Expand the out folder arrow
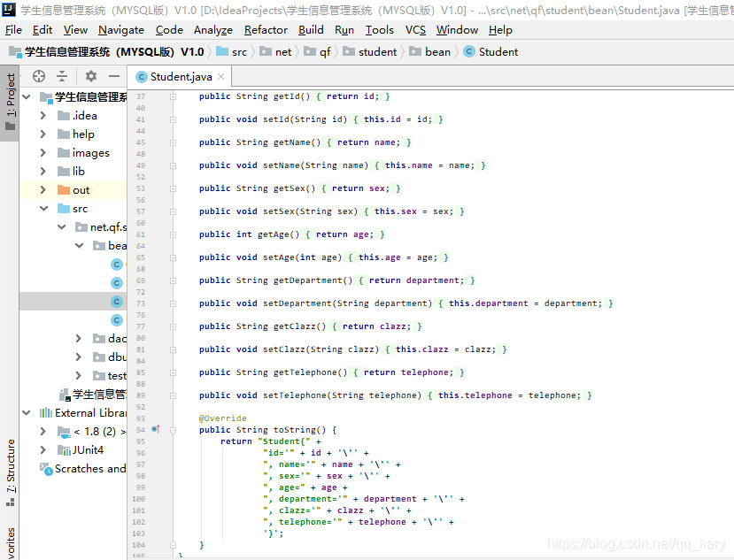Screen dimensions: 734x560 click(x=43, y=190)
